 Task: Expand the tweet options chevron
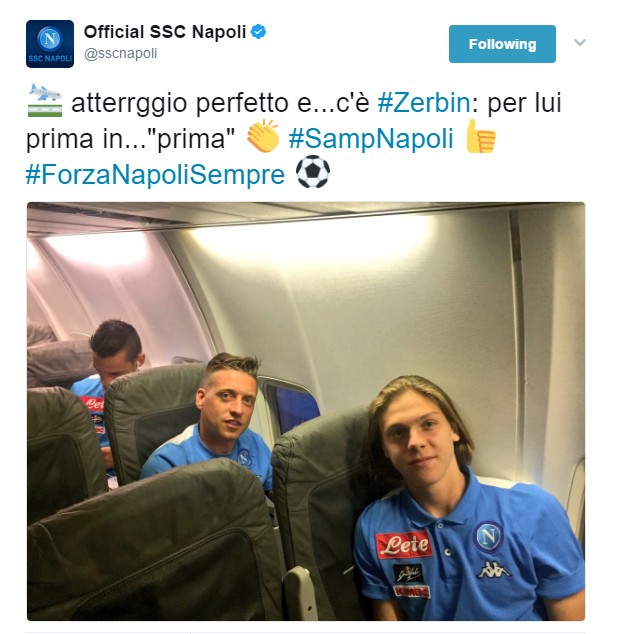tap(580, 42)
